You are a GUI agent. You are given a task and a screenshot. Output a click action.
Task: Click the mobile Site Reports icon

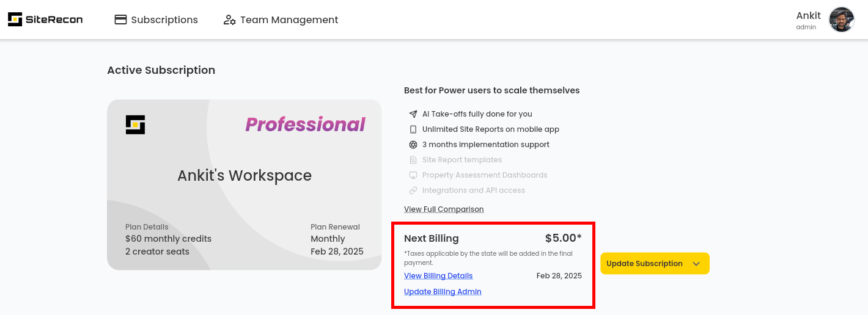click(x=413, y=129)
